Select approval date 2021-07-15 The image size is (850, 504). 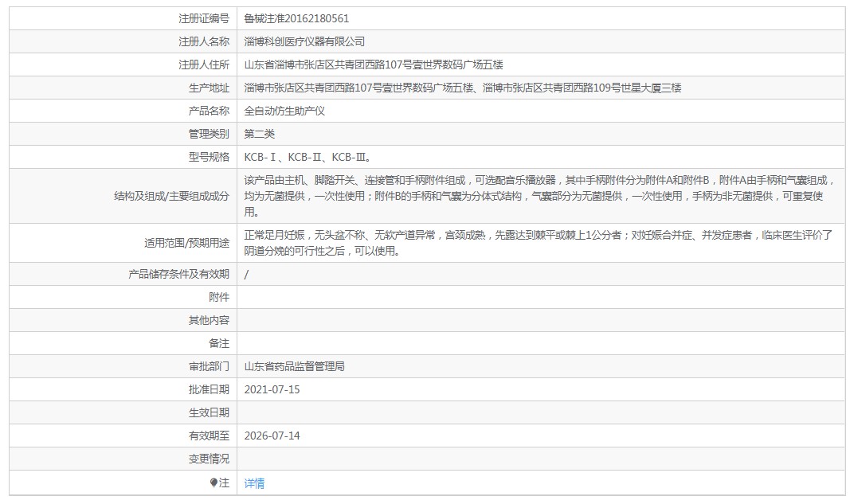click(272, 389)
